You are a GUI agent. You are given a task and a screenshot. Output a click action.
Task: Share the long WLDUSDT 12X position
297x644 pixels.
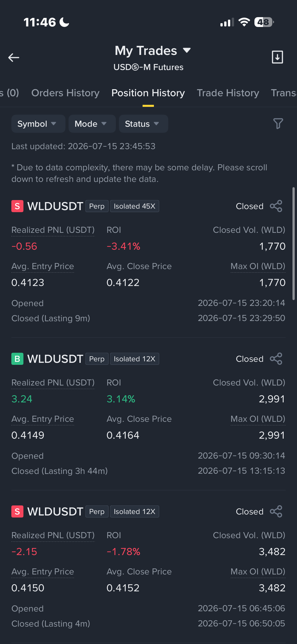coord(276,359)
